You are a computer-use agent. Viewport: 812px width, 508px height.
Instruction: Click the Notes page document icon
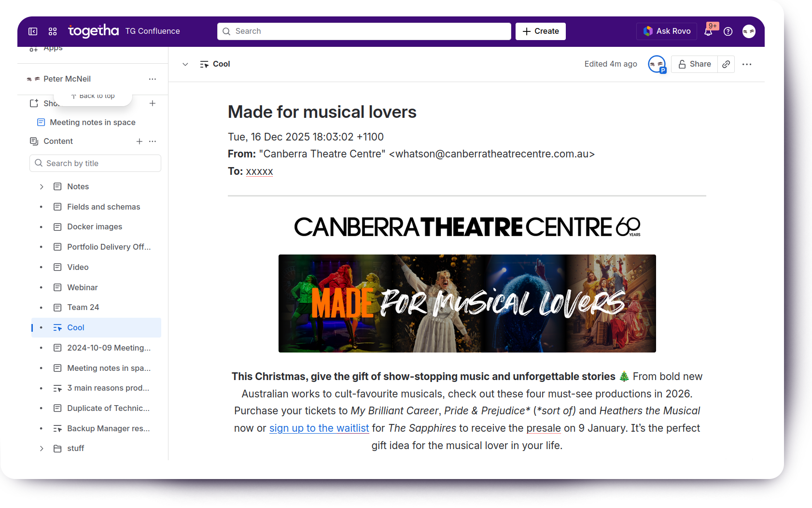click(x=57, y=186)
